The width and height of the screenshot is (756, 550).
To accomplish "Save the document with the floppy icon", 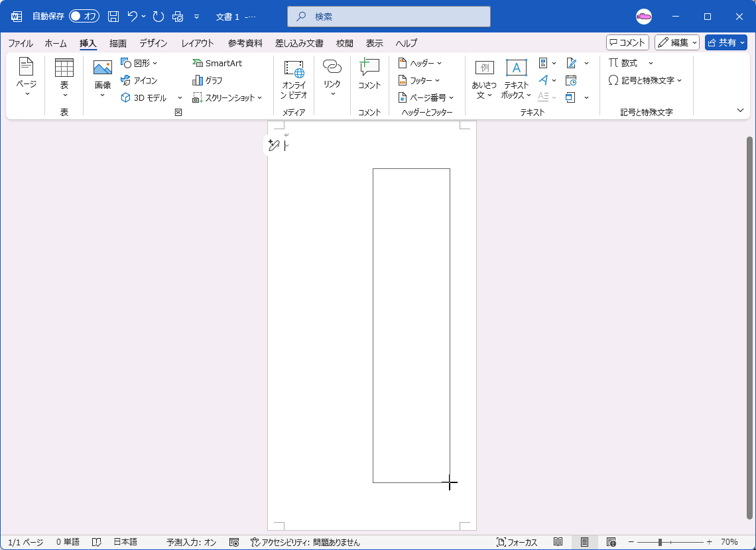I will point(113,17).
